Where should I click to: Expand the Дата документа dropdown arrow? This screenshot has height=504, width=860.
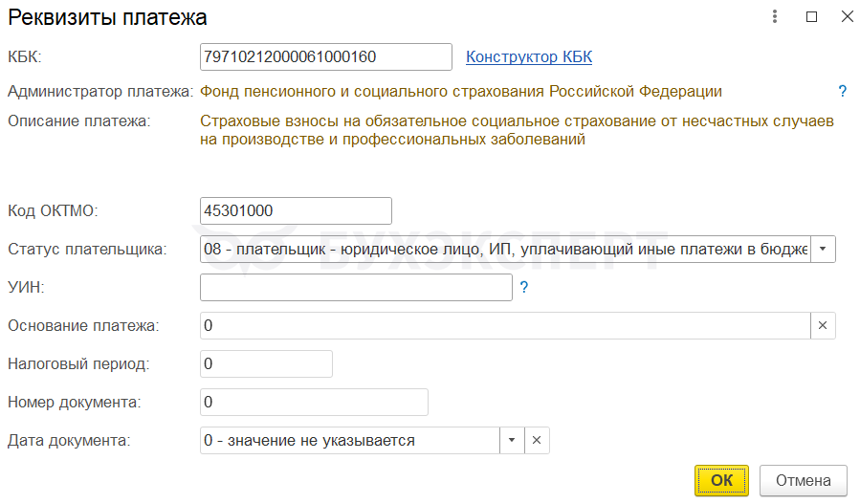[512, 440]
